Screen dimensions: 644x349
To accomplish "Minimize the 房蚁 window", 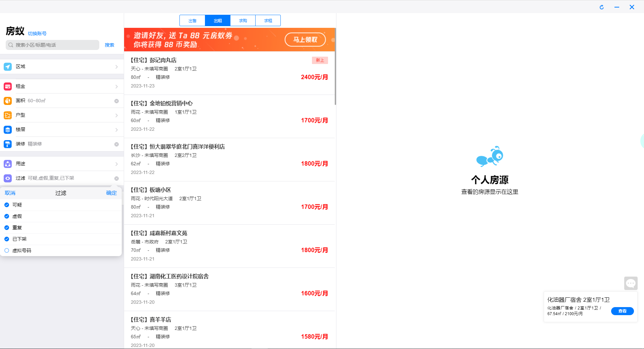I will coord(617,7).
